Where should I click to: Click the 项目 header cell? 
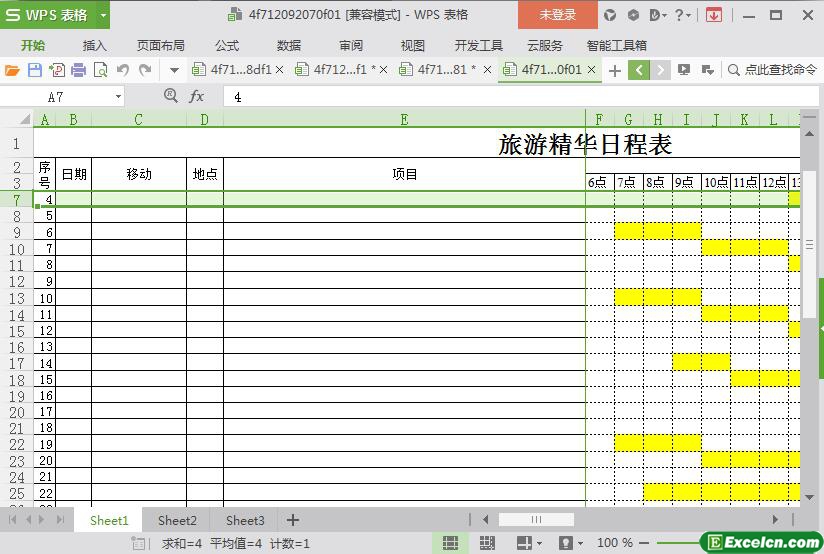click(x=405, y=174)
